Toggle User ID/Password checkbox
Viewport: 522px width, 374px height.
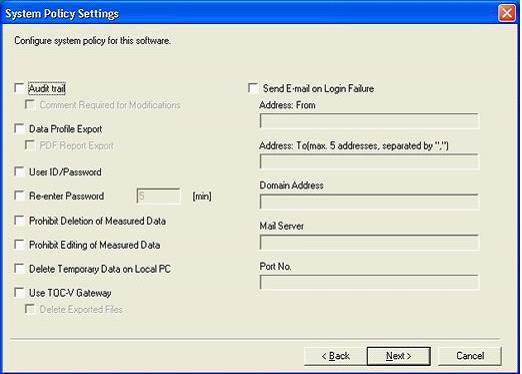20,172
